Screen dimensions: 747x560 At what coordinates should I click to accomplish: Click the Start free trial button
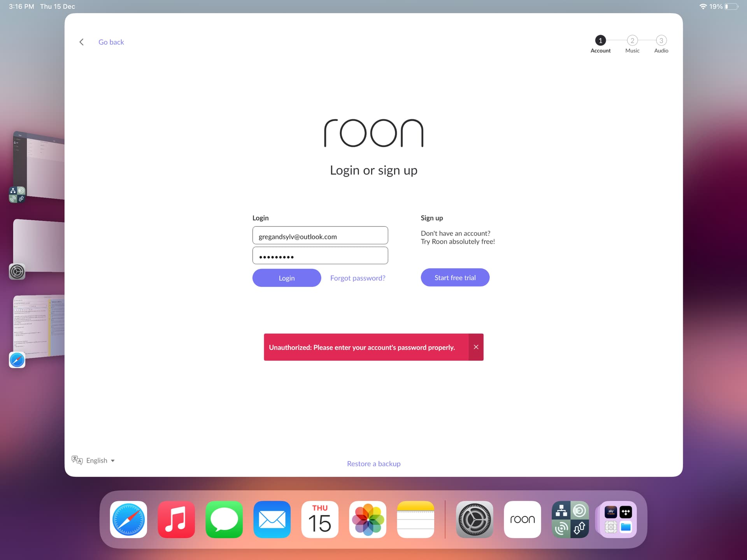pos(455,277)
